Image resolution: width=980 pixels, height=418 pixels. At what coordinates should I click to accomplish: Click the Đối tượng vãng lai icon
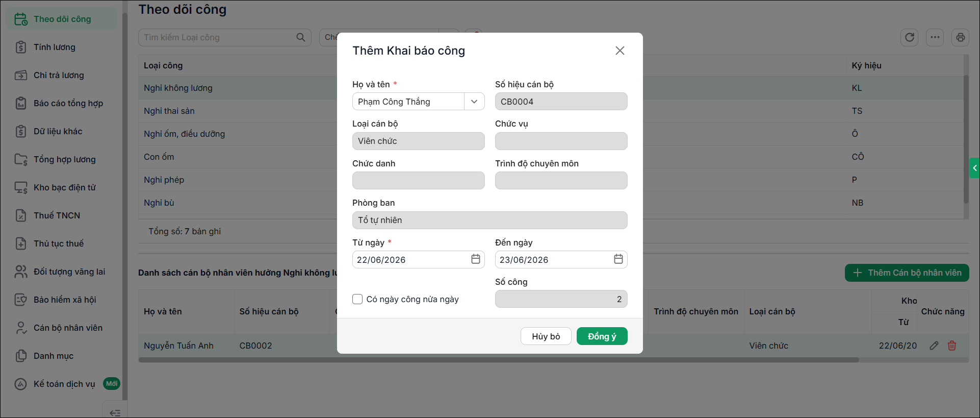click(21, 272)
